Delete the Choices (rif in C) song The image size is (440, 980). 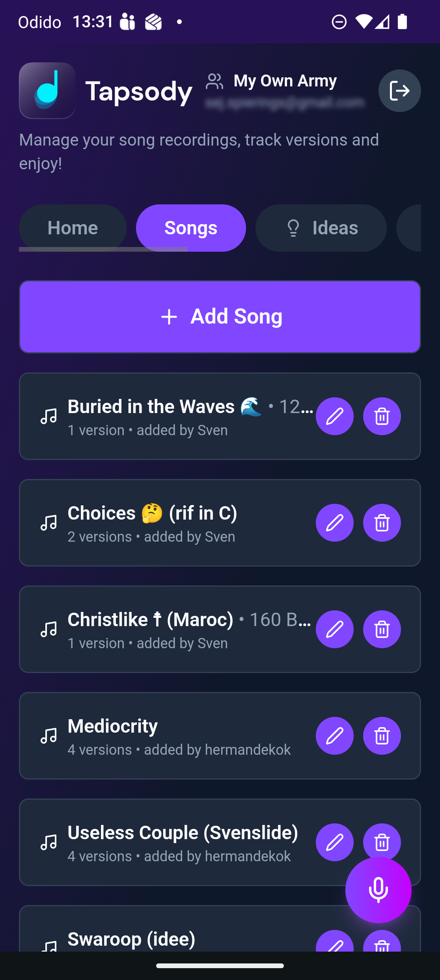[x=382, y=523]
